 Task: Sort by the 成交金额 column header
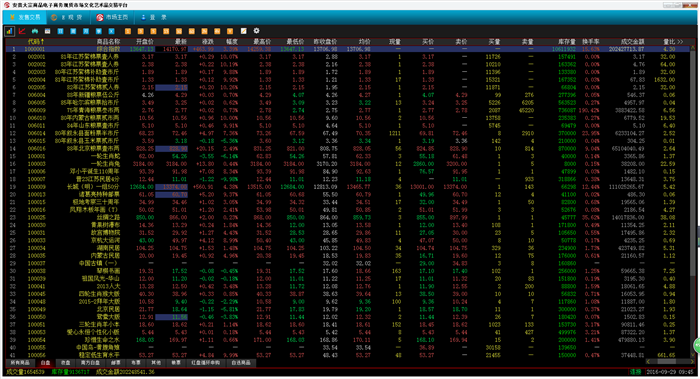click(632, 42)
